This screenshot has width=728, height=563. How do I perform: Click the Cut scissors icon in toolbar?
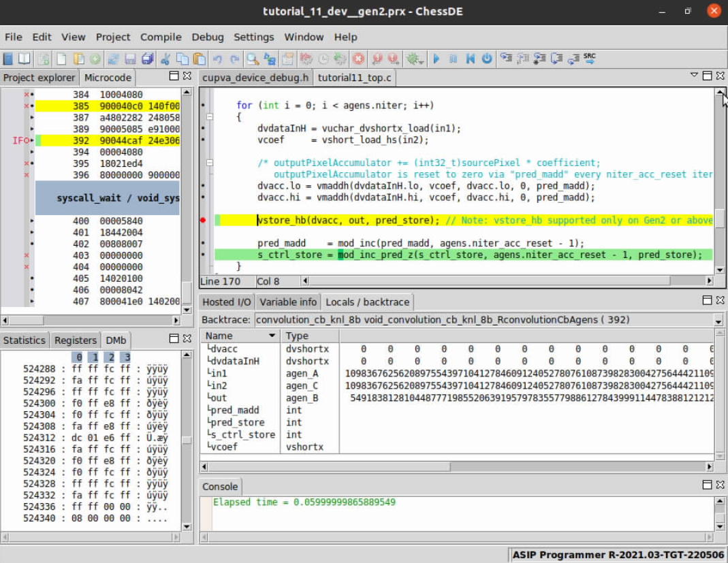pos(165,59)
